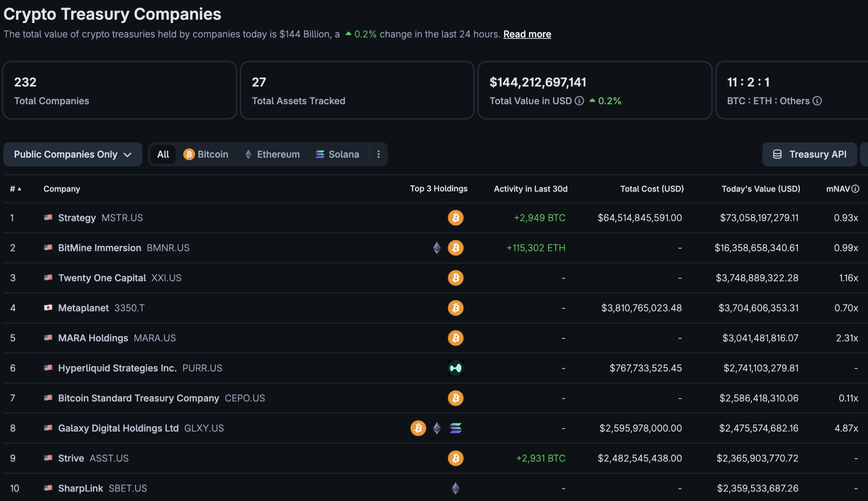Open the BitMine Immersion company link

coord(99,248)
